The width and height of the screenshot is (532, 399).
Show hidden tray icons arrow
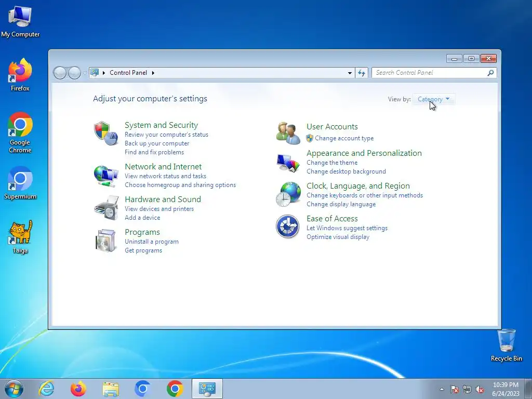(x=442, y=389)
